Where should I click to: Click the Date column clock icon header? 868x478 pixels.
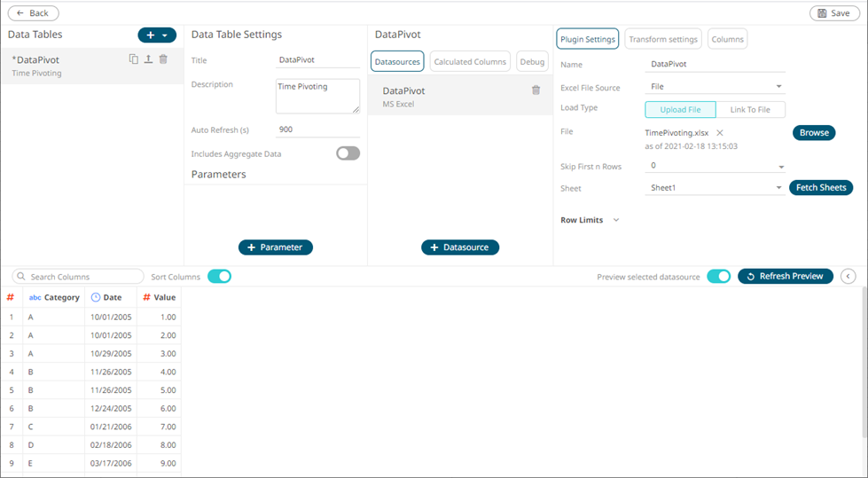[96, 298]
